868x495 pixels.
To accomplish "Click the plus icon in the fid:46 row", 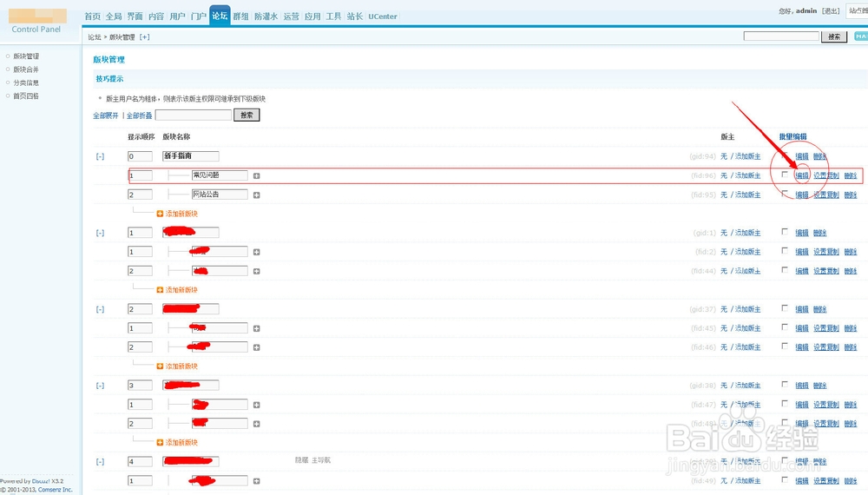I will [x=256, y=347].
